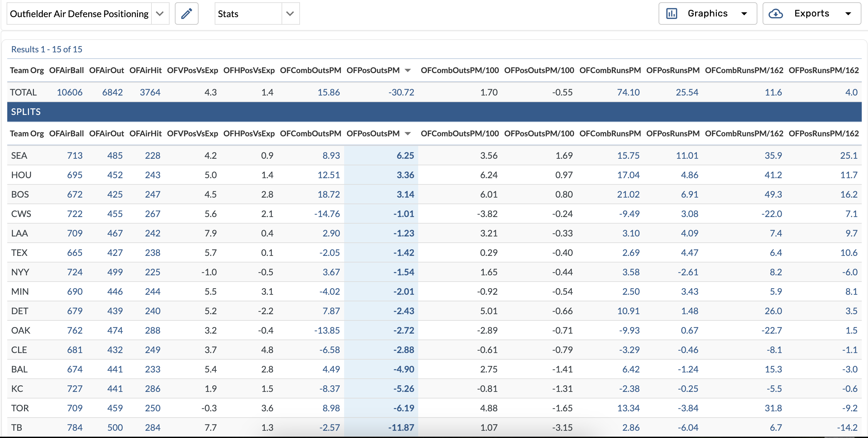868x438 pixels.
Task: Click the pencil edit icon
Action: (x=186, y=14)
